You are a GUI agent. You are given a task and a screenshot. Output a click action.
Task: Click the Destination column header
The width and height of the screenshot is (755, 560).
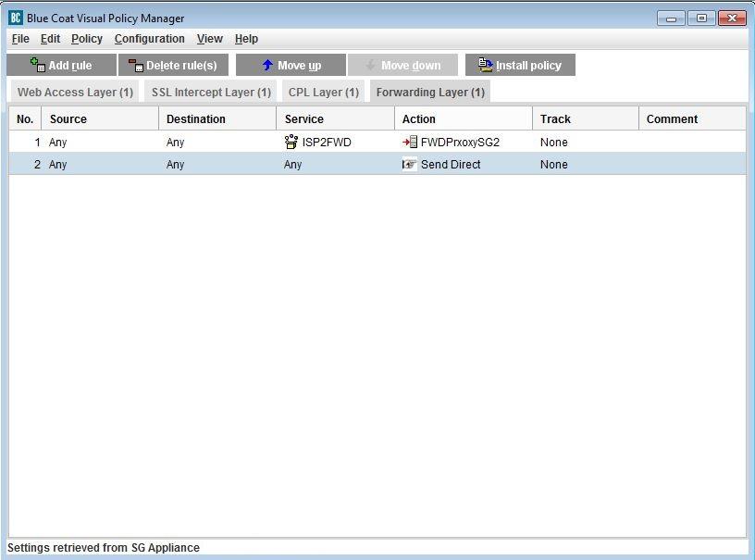(196, 119)
